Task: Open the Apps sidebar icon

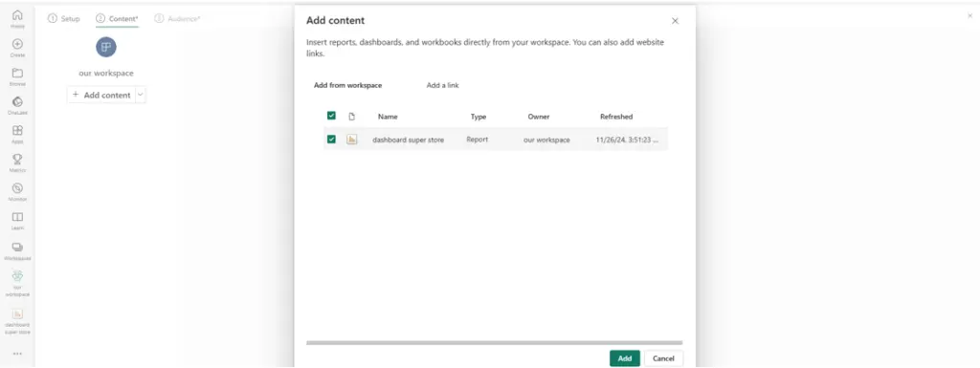Action: 17,134
